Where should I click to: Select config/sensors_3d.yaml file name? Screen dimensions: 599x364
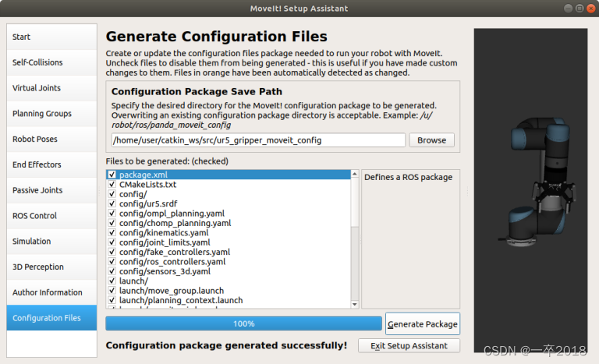click(165, 271)
